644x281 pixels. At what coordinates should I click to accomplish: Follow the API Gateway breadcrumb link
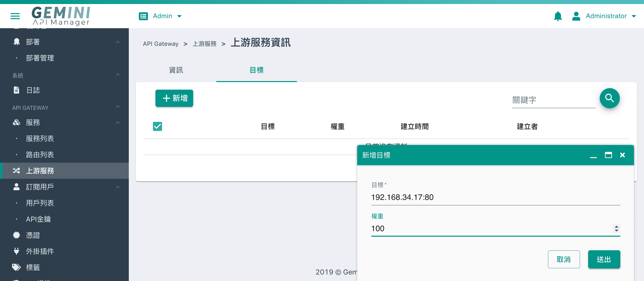point(160,44)
